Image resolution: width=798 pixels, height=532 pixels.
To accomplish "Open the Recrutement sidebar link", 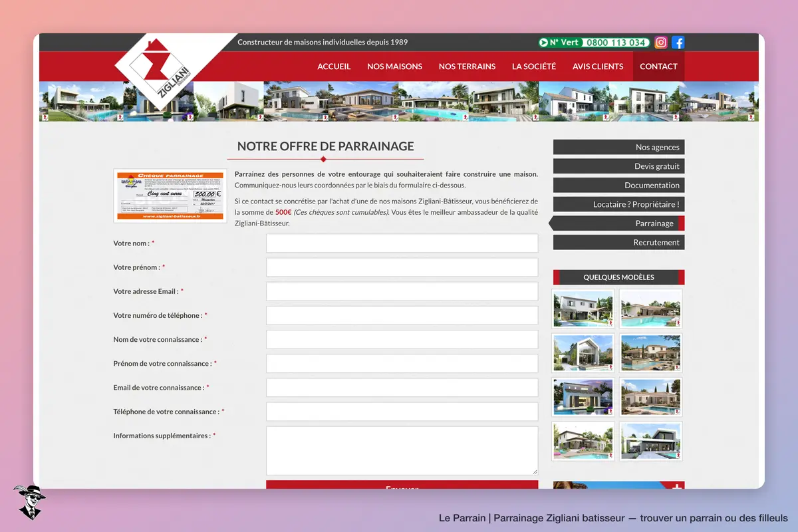I will point(618,242).
